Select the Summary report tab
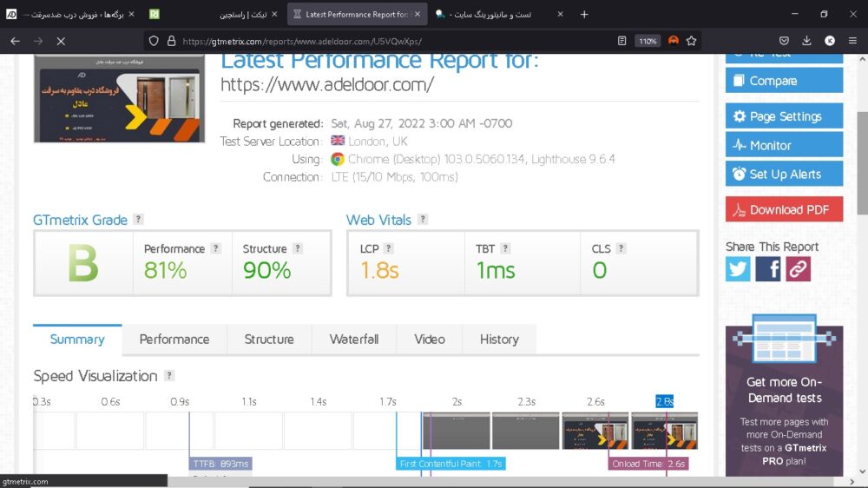Viewport: 868px width, 488px height. click(x=77, y=339)
